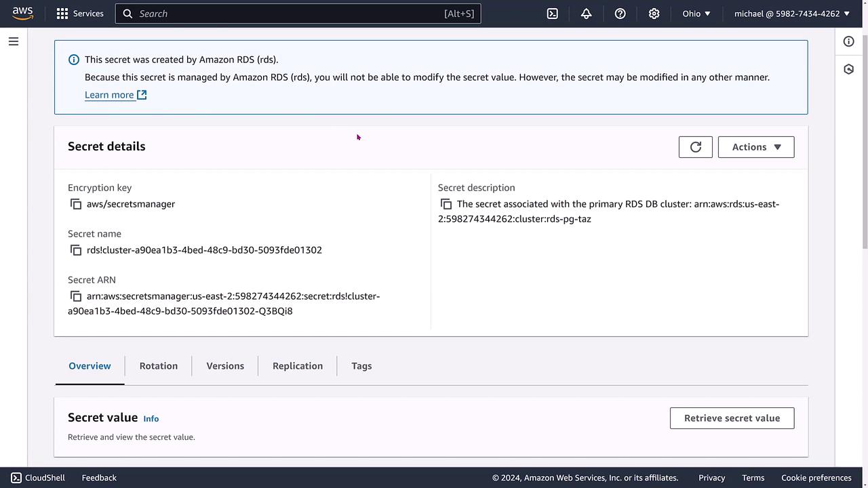Open the Actions dropdown
Screen dimensions: 868x488
click(x=756, y=147)
